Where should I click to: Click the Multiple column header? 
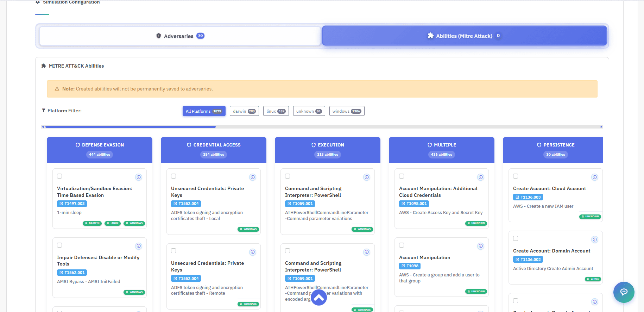coord(442,150)
